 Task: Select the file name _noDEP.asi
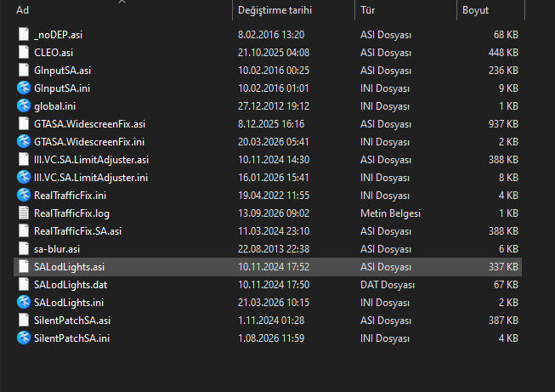[58, 35]
